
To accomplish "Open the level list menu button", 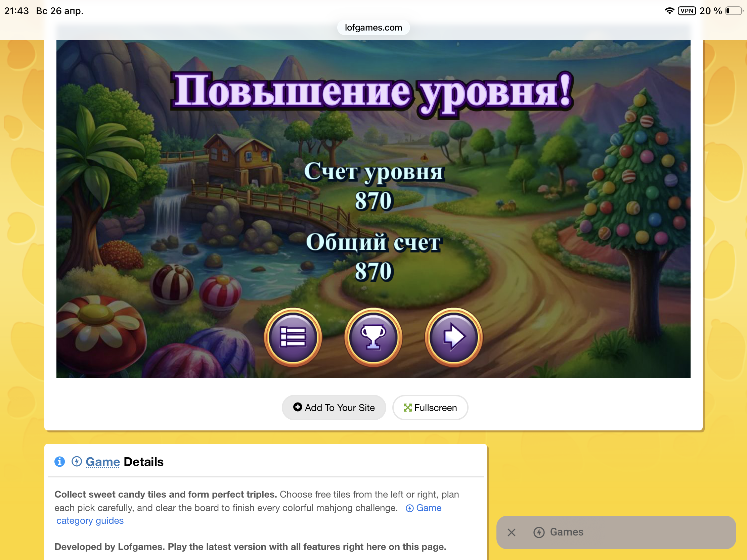I will click(293, 336).
